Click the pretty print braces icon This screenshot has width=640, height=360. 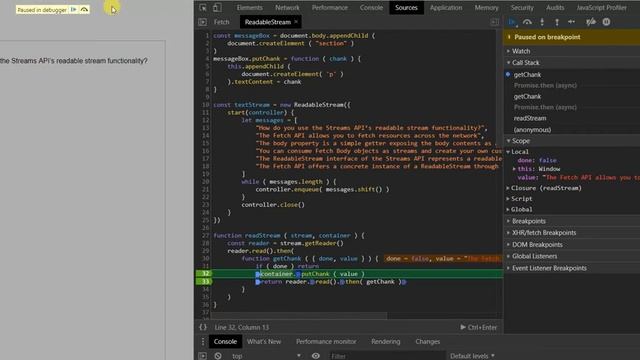[203, 327]
